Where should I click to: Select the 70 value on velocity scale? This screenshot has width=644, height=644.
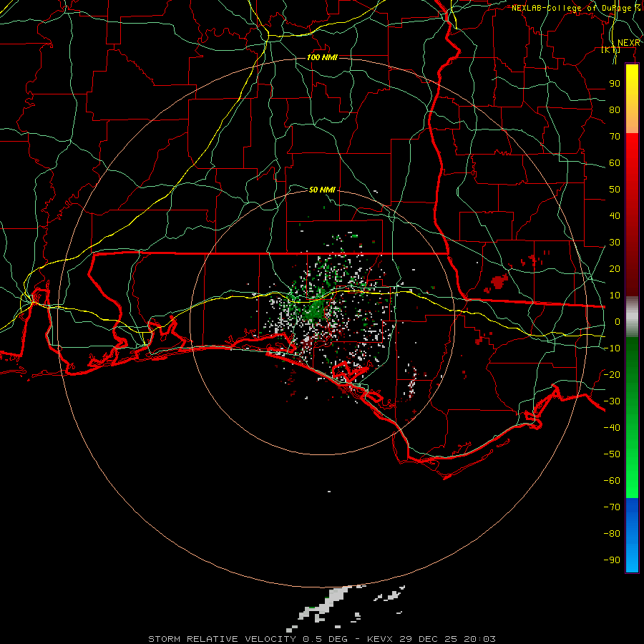(615, 137)
